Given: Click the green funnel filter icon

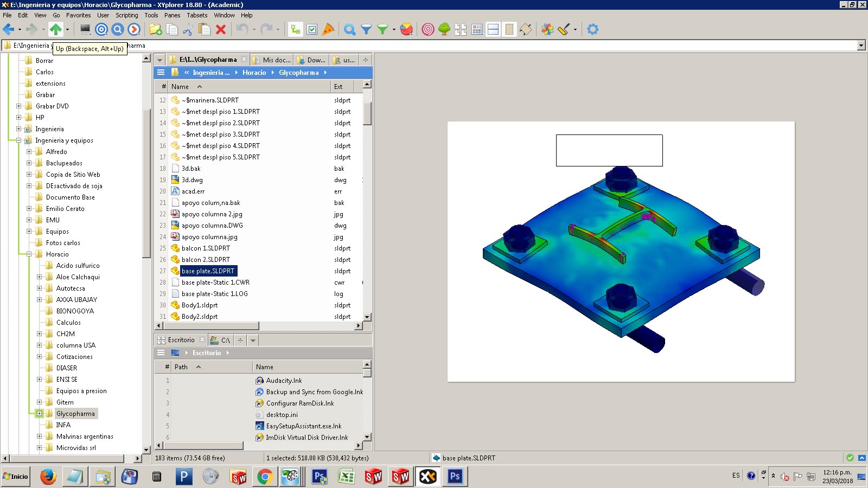Looking at the screenshot, I should (382, 29).
